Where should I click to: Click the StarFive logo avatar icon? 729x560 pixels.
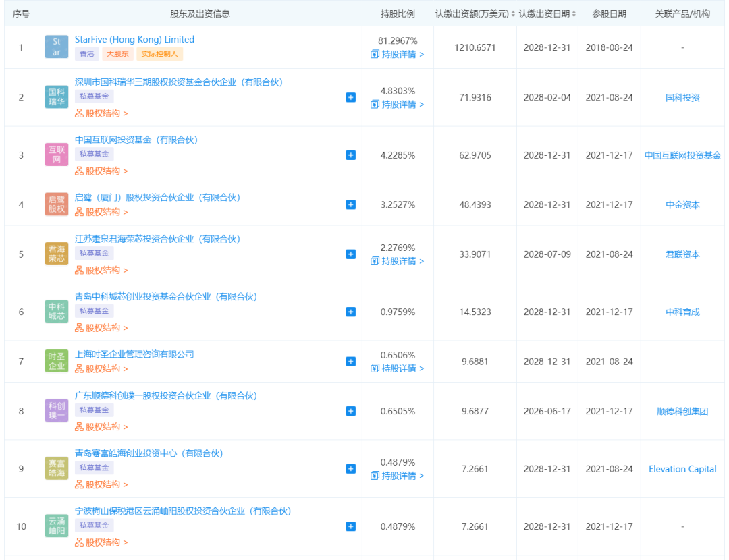(x=57, y=47)
